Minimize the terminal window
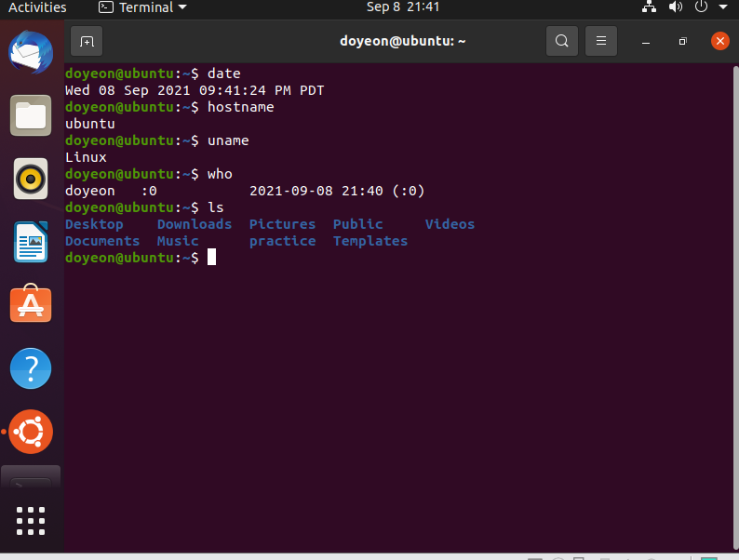This screenshot has height=560, width=739. tap(646, 42)
